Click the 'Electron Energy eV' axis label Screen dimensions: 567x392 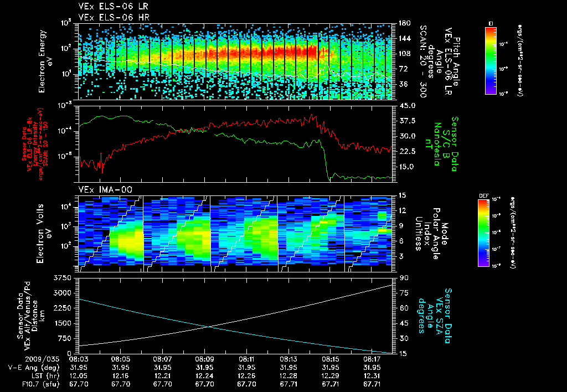(45, 61)
